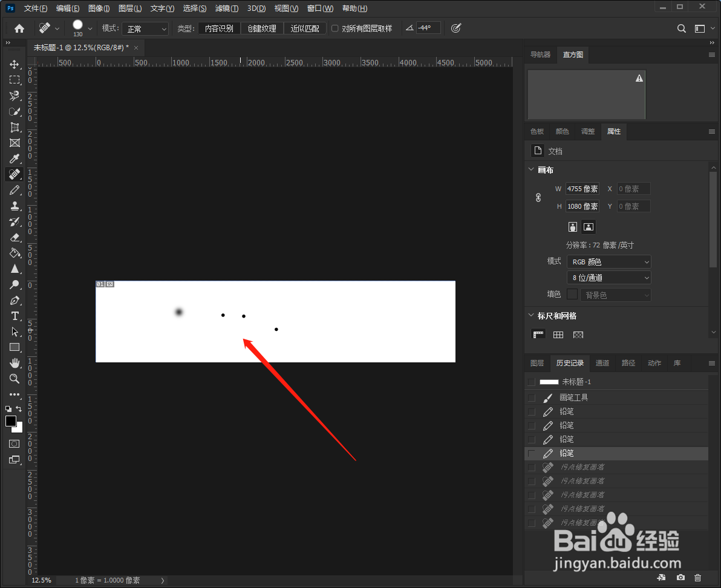
Task: Set history brush source for selected 铅笔 state
Action: (x=532, y=453)
